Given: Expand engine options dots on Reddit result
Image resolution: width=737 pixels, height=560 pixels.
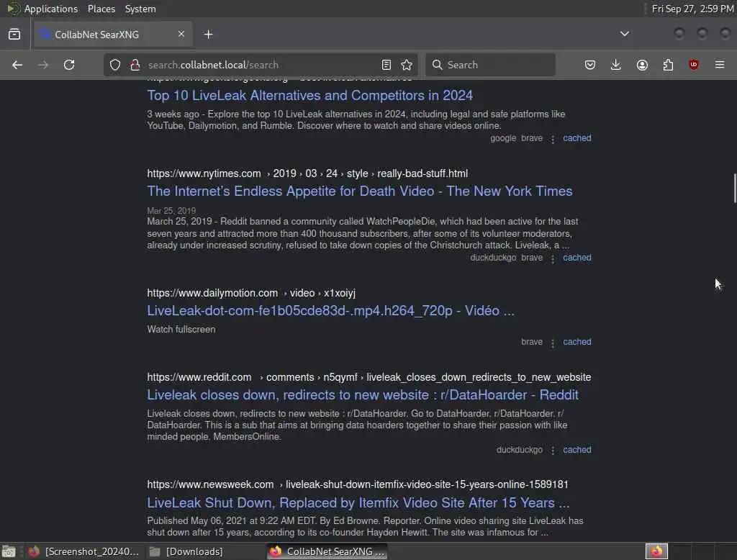Looking at the screenshot, I should click(553, 451).
